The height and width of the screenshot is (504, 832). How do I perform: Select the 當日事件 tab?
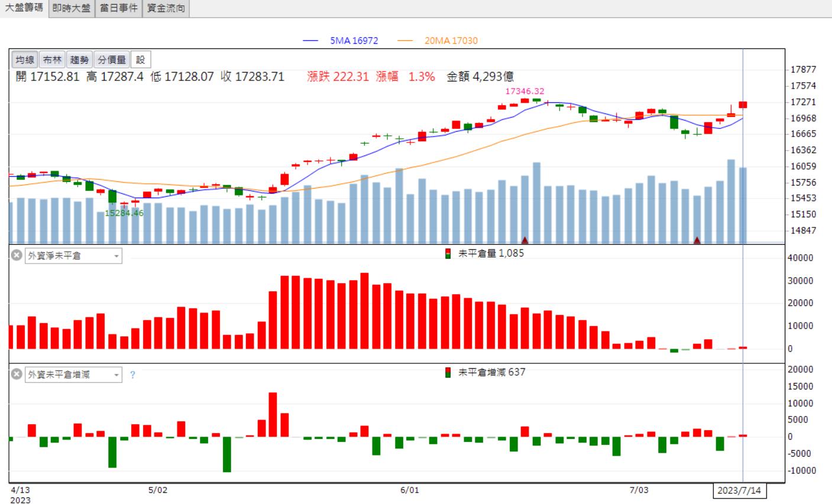coord(119,8)
